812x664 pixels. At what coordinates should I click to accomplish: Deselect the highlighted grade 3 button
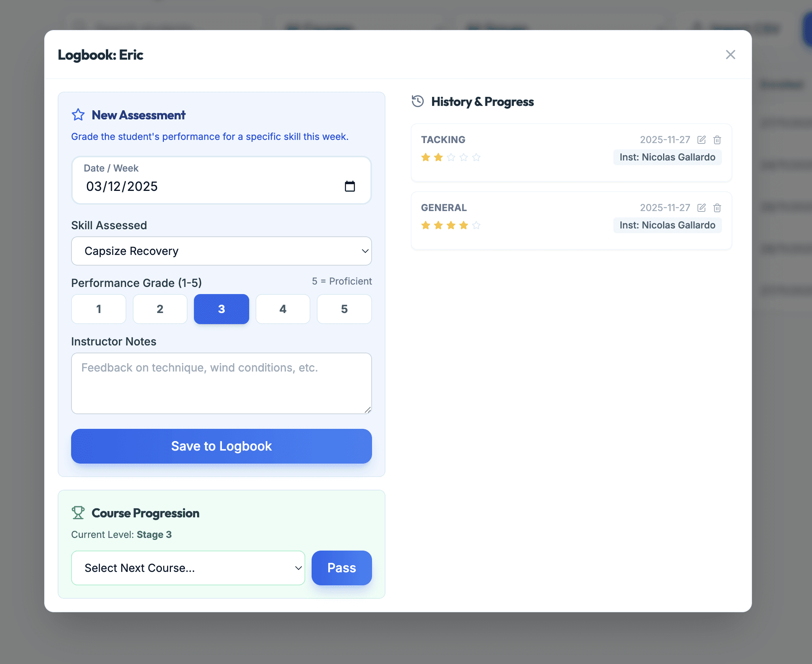pos(221,309)
